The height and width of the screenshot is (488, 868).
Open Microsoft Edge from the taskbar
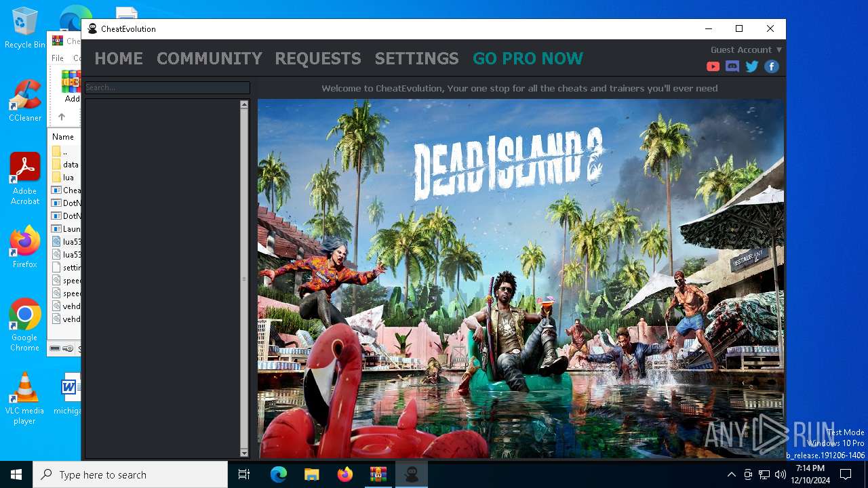pos(279,474)
